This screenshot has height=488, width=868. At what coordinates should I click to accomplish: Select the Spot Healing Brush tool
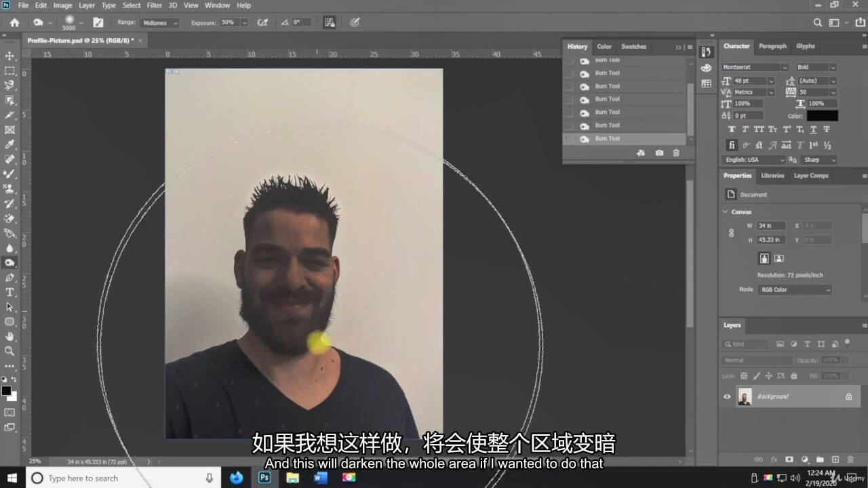pyautogui.click(x=9, y=159)
